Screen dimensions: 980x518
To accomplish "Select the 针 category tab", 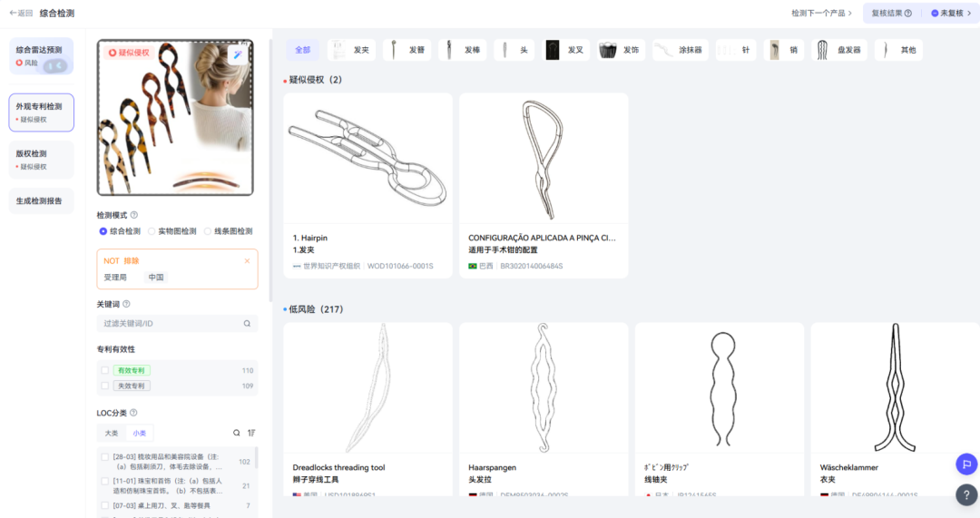I will [736, 50].
